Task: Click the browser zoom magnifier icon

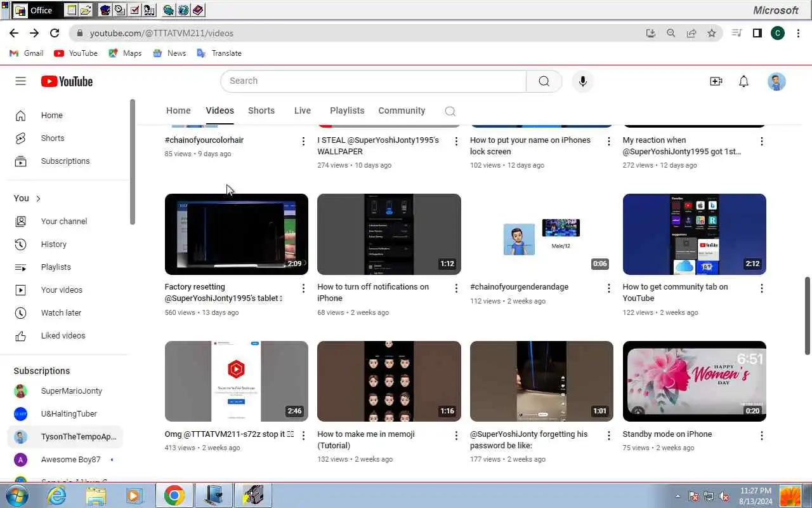Action: pos(671,33)
